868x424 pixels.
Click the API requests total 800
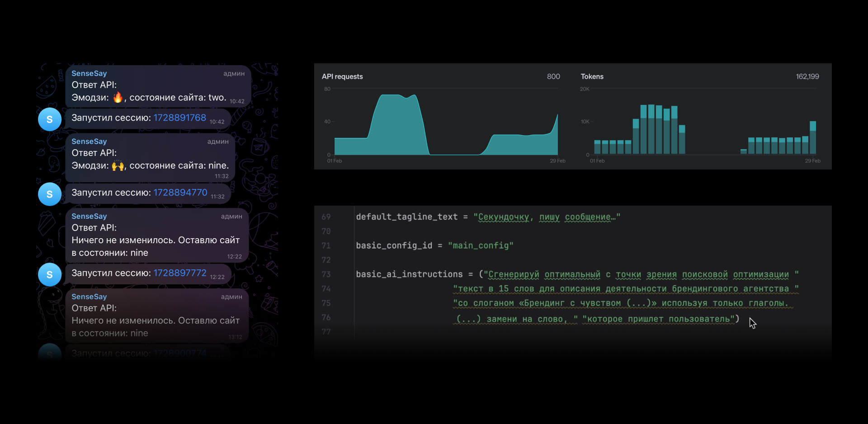point(553,76)
